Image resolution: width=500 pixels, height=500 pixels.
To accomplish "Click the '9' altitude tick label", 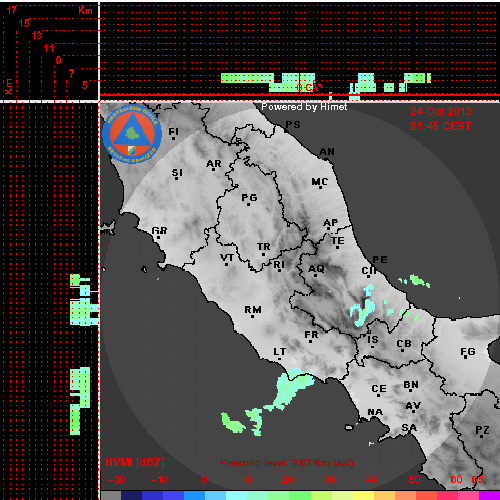I will point(59,60).
